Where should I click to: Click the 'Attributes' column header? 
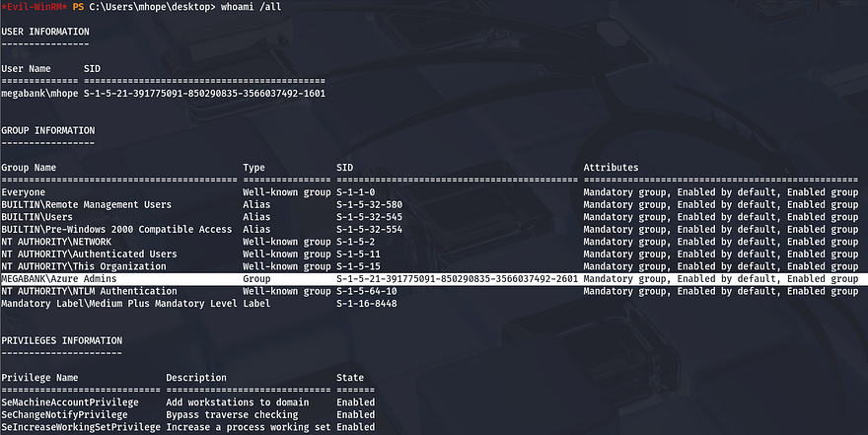tap(611, 168)
